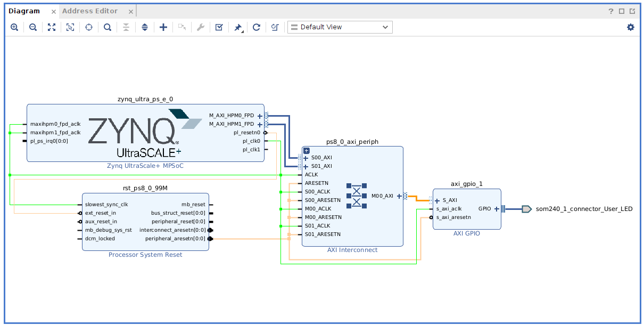Expand the ps8_0_axi_periph block
This screenshot has height=325, width=644.
pos(307,151)
